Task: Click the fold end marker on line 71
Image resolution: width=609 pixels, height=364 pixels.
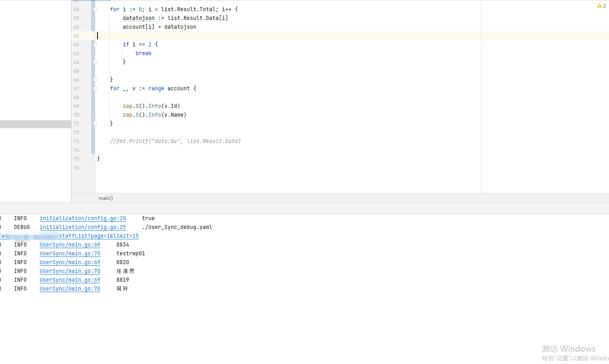Action: (95, 123)
